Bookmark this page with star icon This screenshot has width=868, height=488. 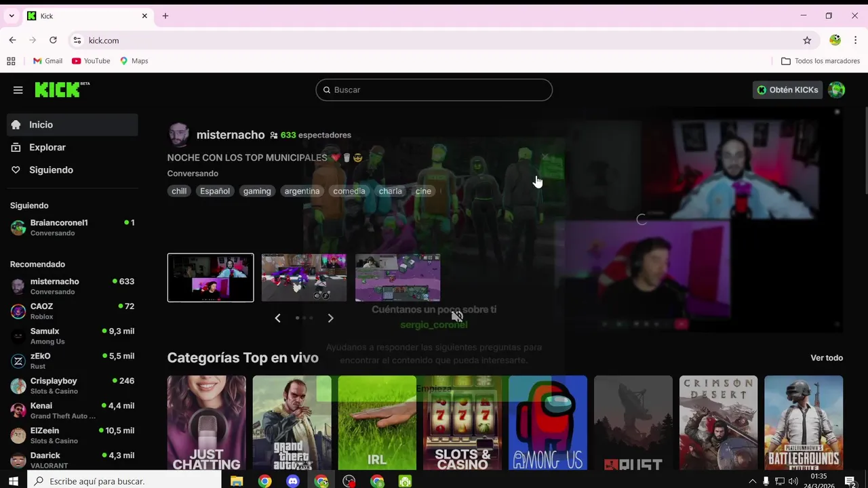pos(807,41)
